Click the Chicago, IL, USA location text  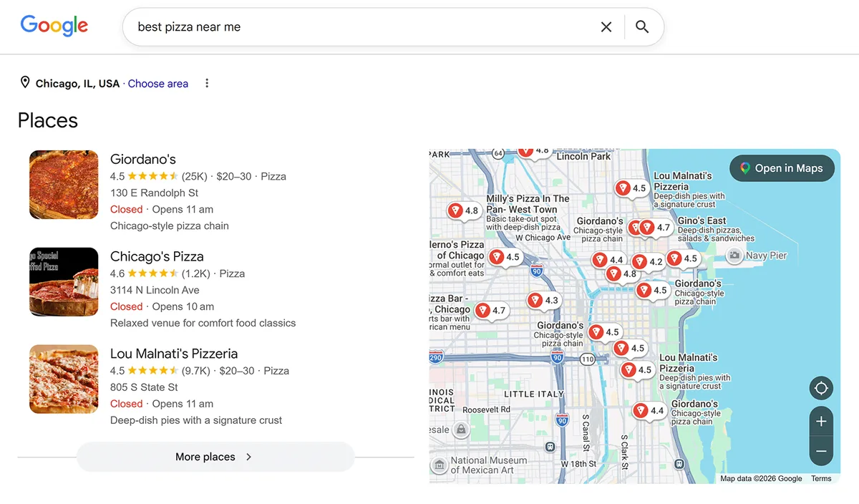point(78,84)
